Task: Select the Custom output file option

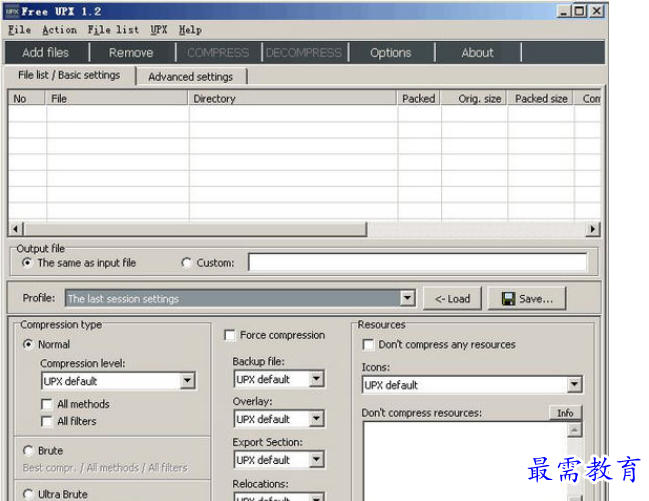Action: pos(207,263)
